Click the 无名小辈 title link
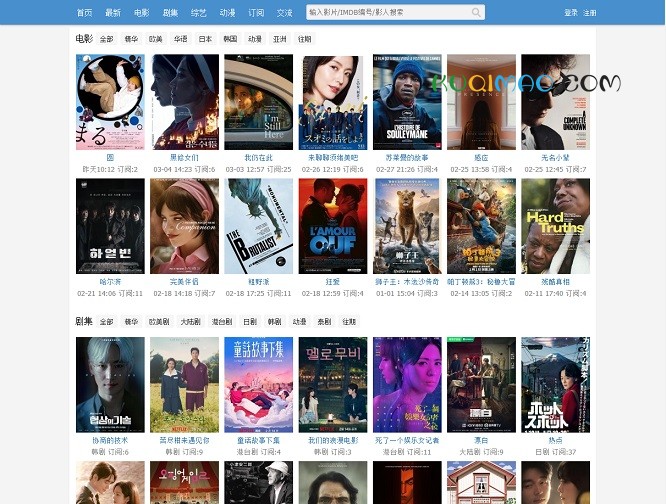 (556, 158)
